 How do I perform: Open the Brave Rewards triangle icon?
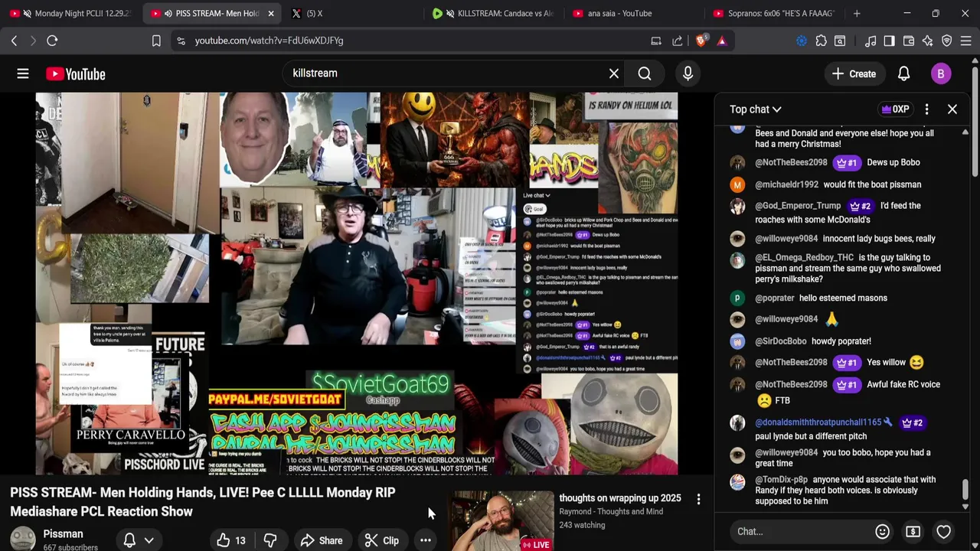(x=722, y=41)
